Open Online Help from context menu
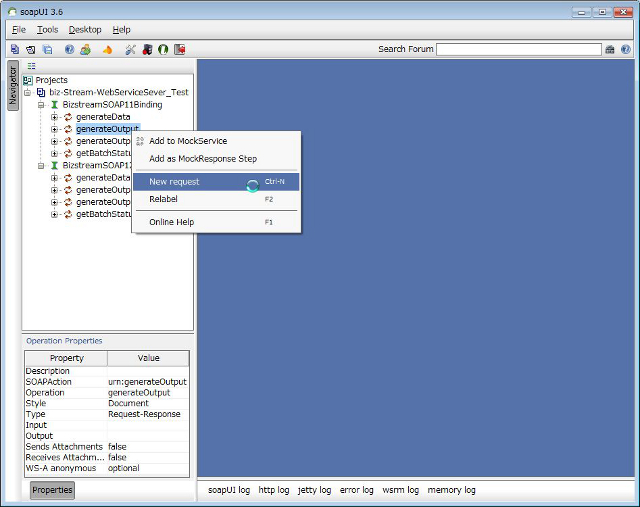640x507 pixels. [216, 222]
